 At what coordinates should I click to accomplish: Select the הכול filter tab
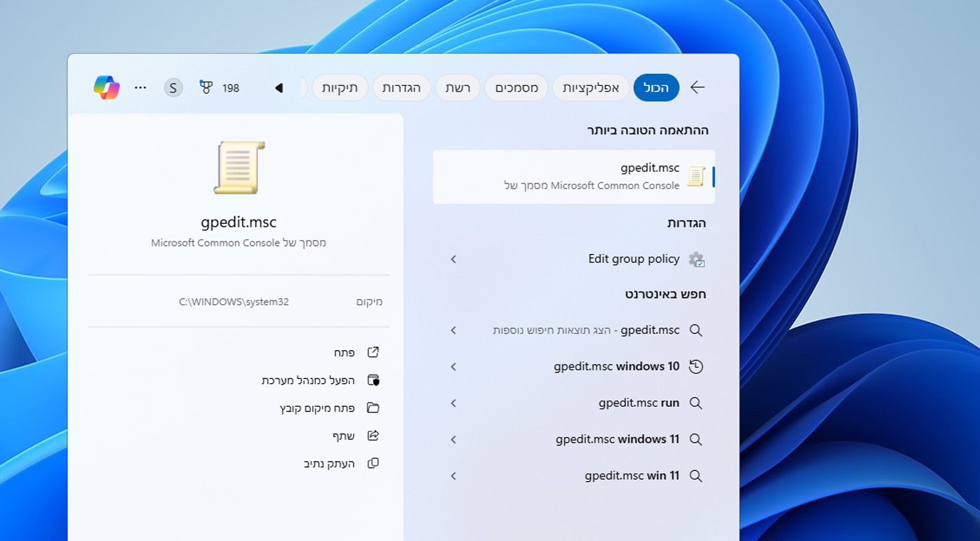[x=656, y=88]
